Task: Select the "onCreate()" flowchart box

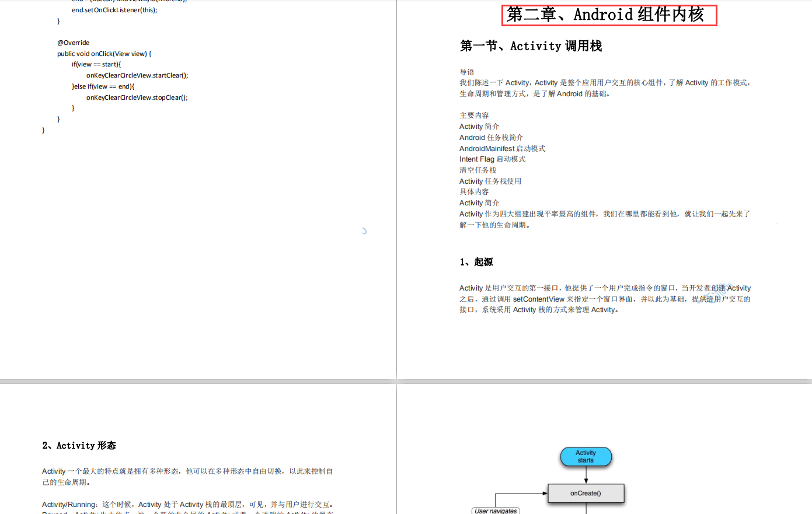Action: tap(586, 493)
